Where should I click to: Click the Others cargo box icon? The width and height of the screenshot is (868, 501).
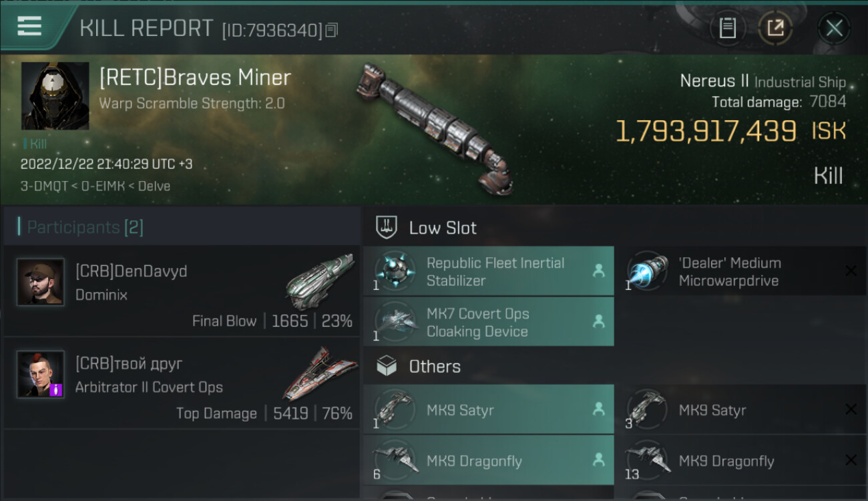tap(387, 366)
